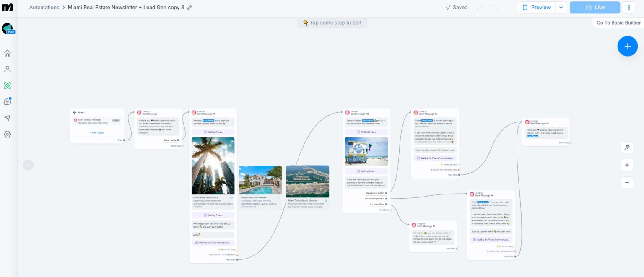Expand the collapsed left panel chevron
This screenshot has width=644, height=277.
[28, 165]
